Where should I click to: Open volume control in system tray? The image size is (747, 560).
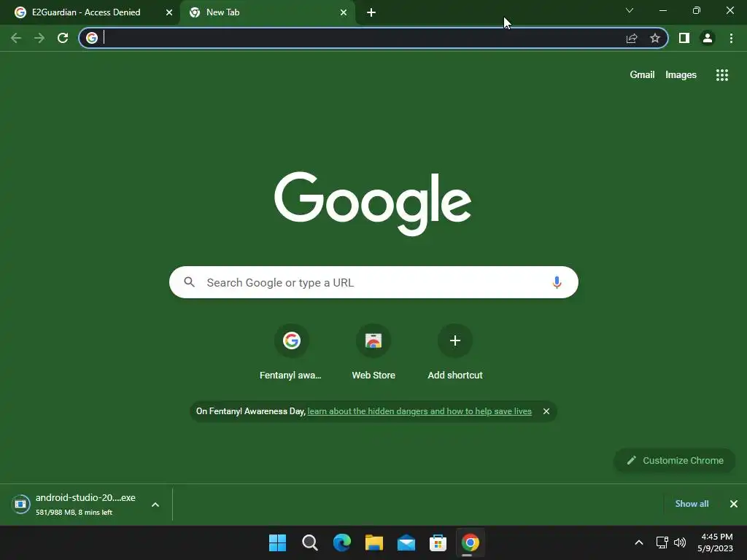(681, 542)
